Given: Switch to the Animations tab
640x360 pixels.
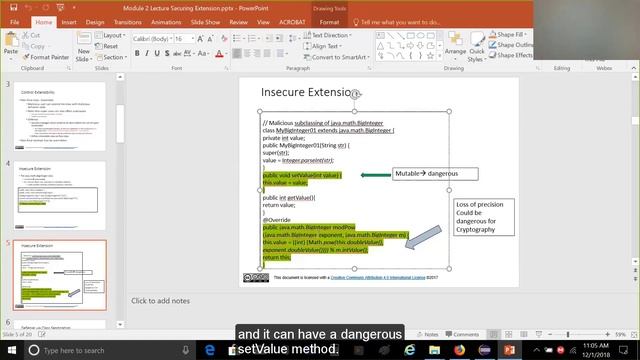Looking at the screenshot, I should point(166,22).
